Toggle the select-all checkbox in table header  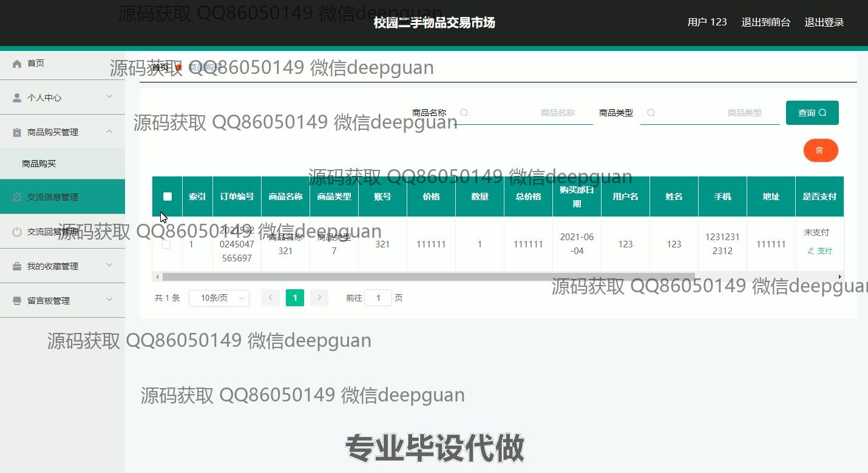(x=168, y=196)
